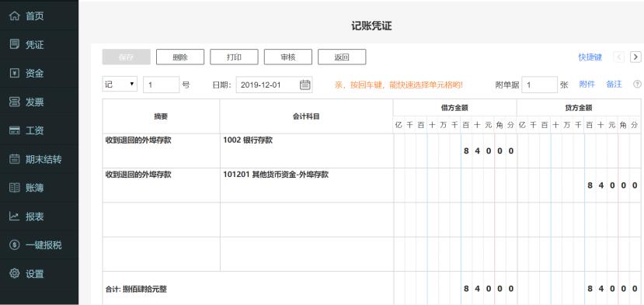This screenshot has width=644, height=305.
Task: Go to previous voucher arrow
Action: 619,57
